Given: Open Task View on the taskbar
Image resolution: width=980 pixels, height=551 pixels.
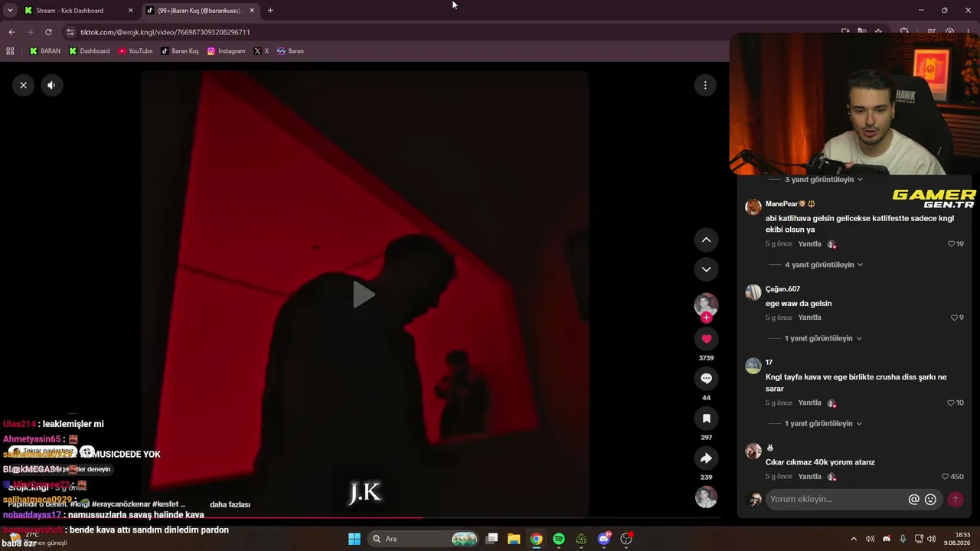Looking at the screenshot, I should coord(492,539).
